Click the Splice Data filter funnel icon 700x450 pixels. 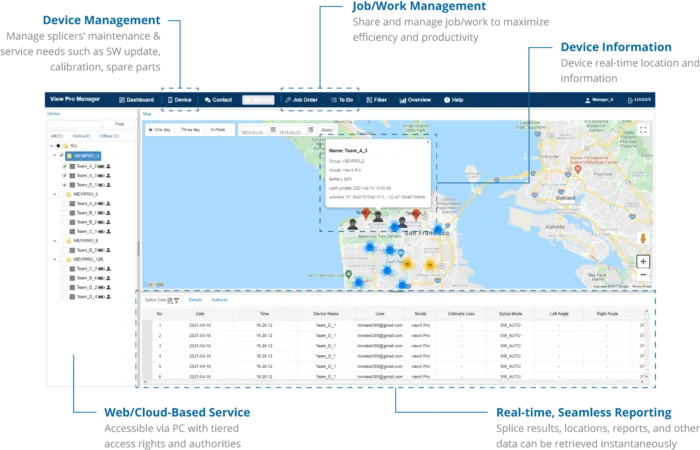coord(176,300)
